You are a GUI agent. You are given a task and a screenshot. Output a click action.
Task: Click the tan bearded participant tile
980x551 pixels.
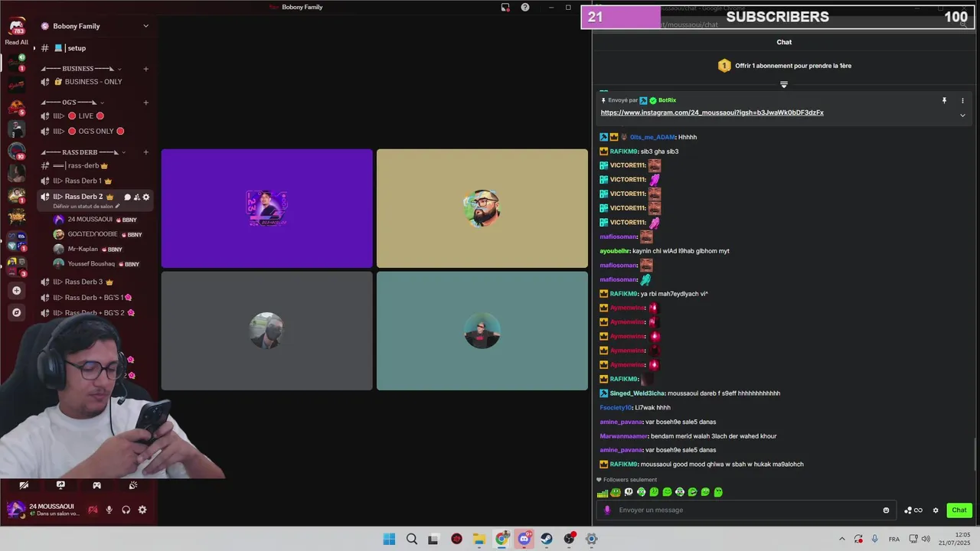(x=482, y=208)
